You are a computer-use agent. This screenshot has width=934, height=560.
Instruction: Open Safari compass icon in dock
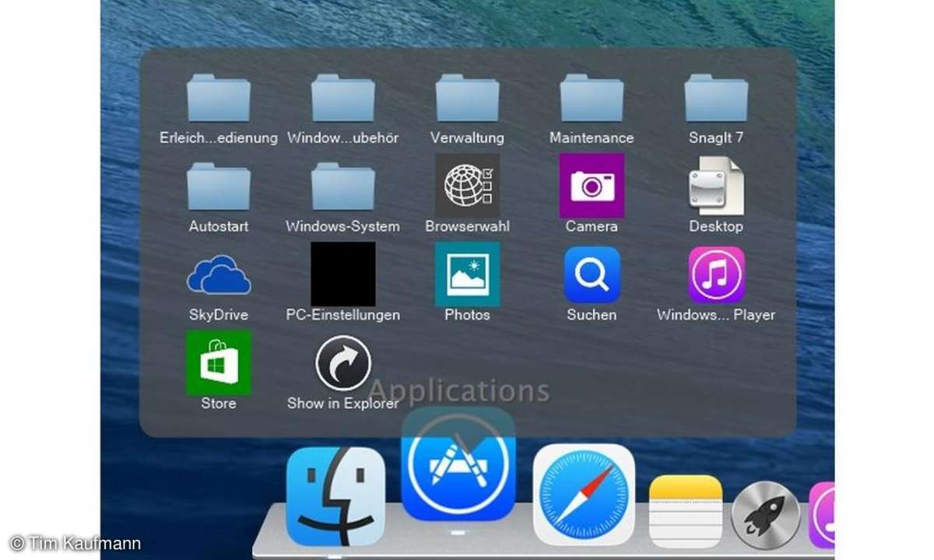pyautogui.click(x=584, y=495)
